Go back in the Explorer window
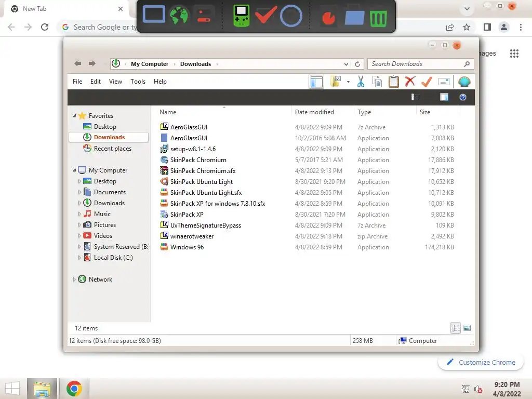Image resolution: width=532 pixels, height=399 pixels. pyautogui.click(x=78, y=63)
